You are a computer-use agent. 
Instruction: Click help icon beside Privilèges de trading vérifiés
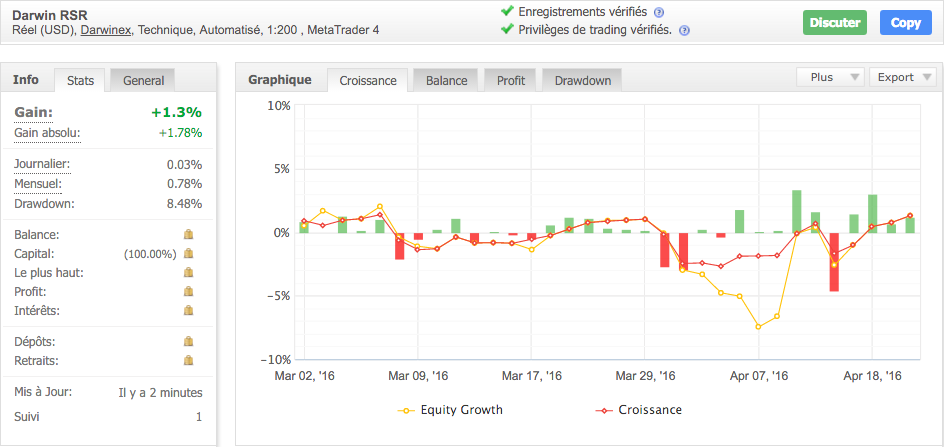pyautogui.click(x=684, y=30)
